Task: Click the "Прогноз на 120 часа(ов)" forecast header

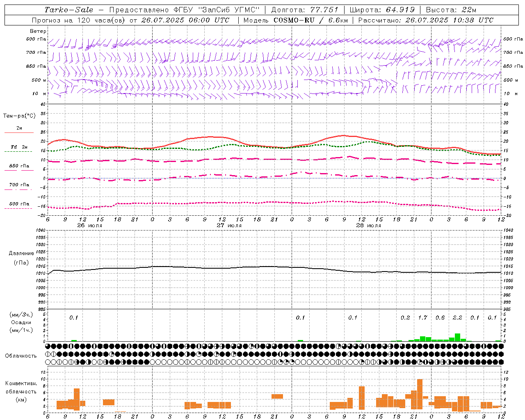Action: (x=79, y=20)
